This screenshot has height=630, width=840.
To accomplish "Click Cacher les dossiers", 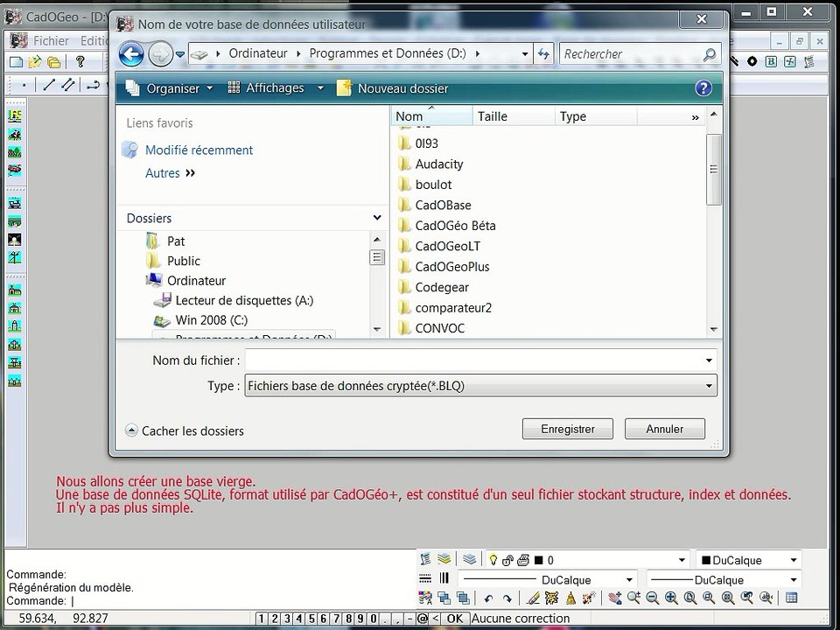I will 185,430.
